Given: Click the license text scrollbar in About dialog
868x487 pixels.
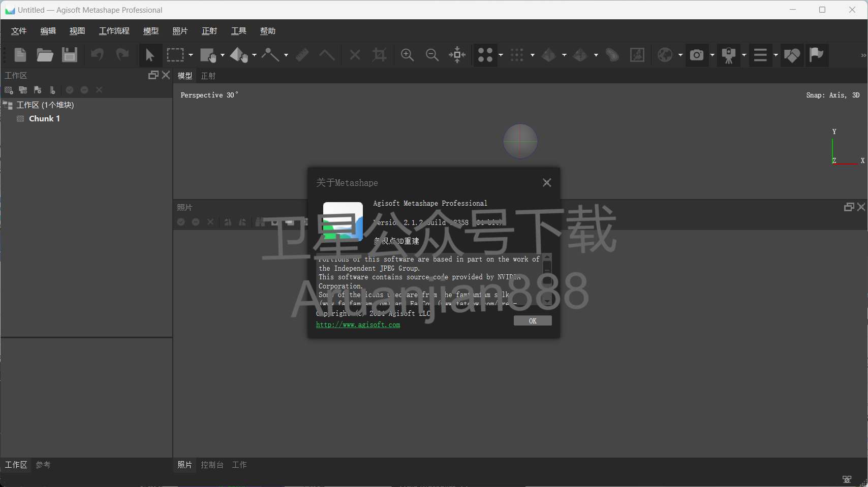Looking at the screenshot, I should pos(547,279).
